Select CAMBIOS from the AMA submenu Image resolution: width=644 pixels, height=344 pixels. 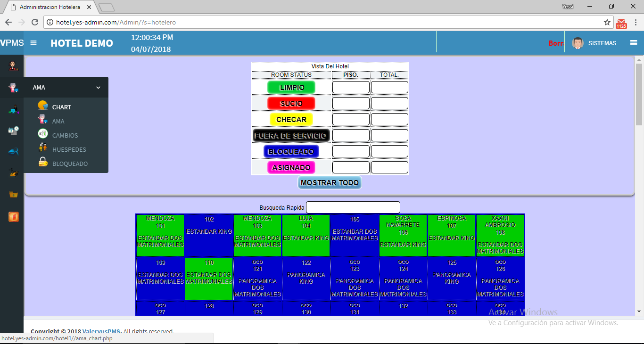coord(65,135)
